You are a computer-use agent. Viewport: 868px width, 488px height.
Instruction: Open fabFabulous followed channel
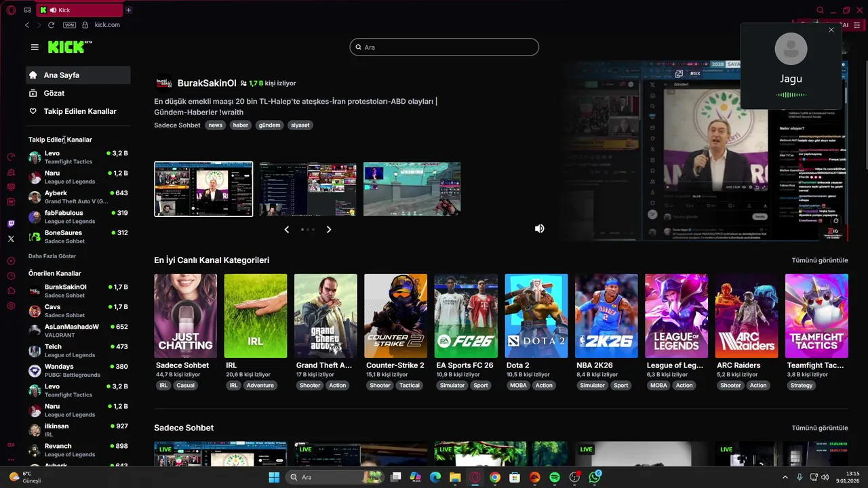78,217
